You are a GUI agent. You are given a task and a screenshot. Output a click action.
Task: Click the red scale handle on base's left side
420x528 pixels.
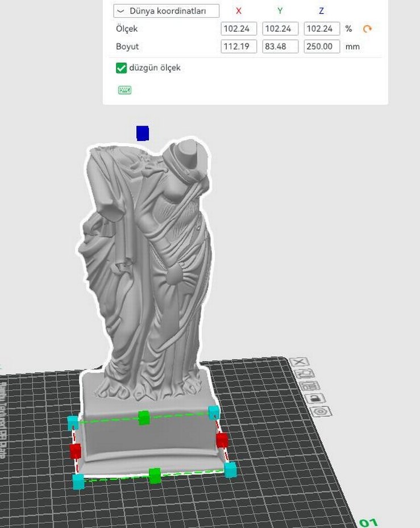coord(75,451)
